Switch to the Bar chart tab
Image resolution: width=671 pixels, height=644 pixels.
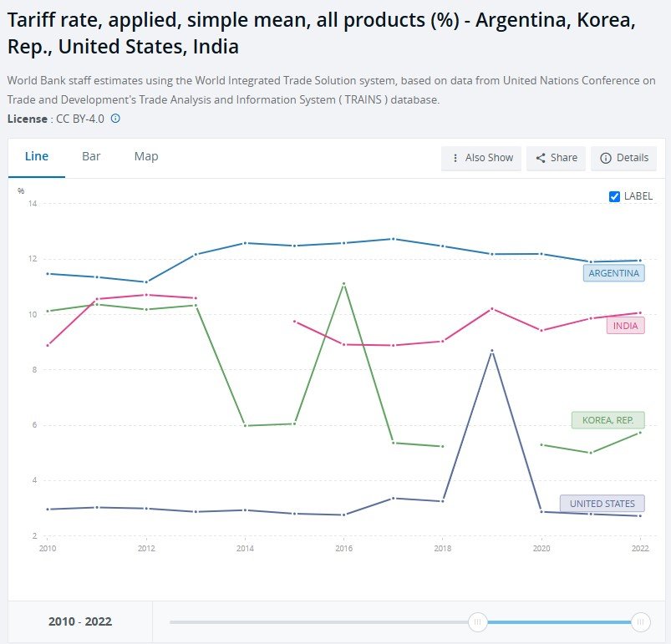91,156
